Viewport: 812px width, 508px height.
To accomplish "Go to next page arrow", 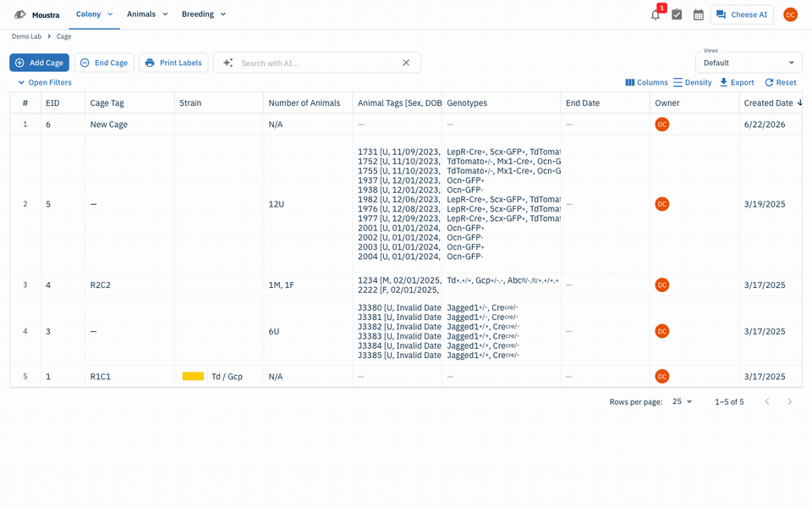I will 790,401.
